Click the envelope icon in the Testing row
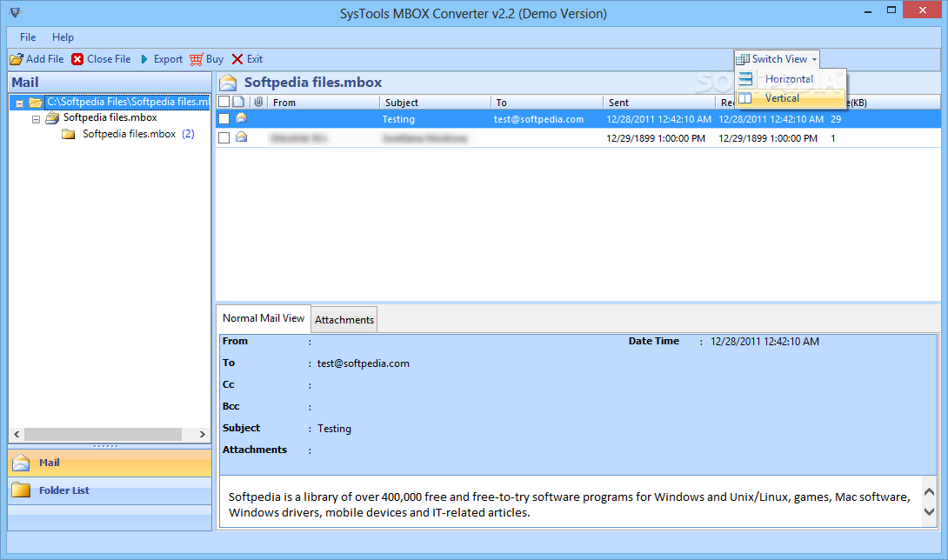 [x=241, y=118]
